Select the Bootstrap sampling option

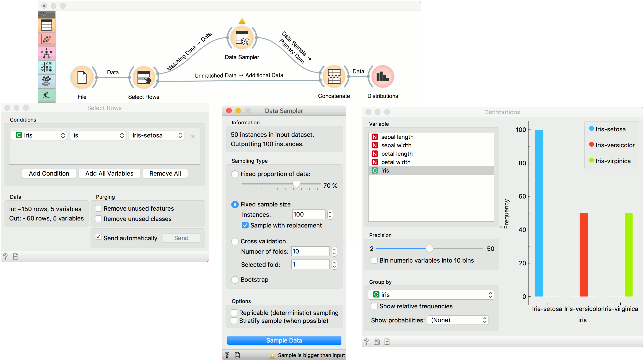(x=235, y=279)
